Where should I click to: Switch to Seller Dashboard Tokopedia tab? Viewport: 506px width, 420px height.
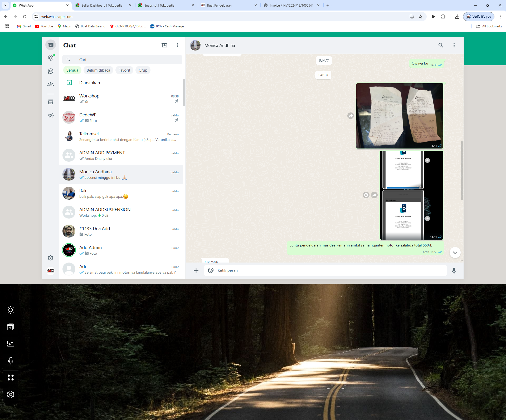pyautogui.click(x=102, y=5)
